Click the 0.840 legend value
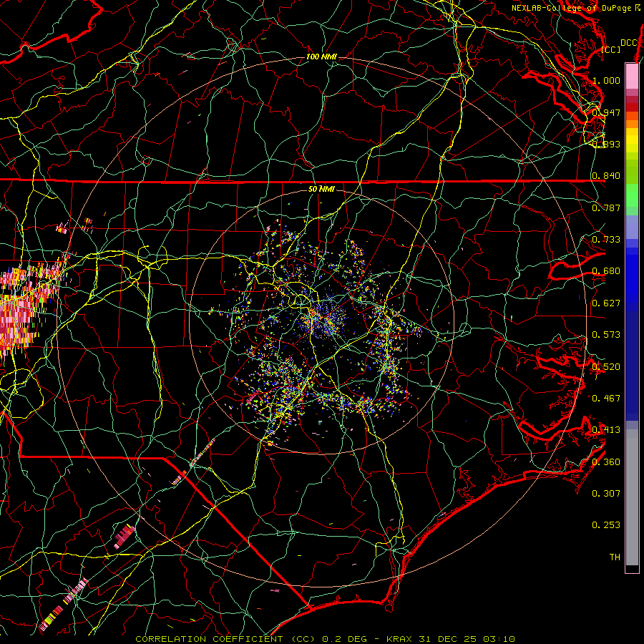The width and height of the screenshot is (644, 644). click(606, 176)
